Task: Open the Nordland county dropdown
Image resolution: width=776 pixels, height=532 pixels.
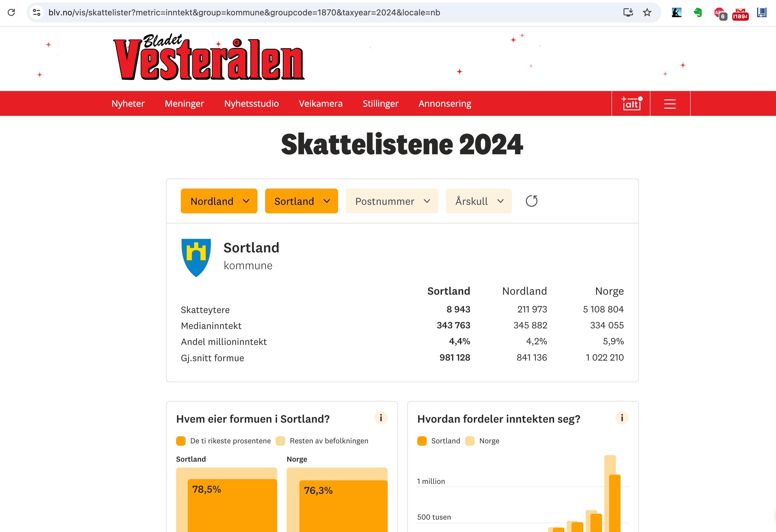Action: tap(219, 201)
